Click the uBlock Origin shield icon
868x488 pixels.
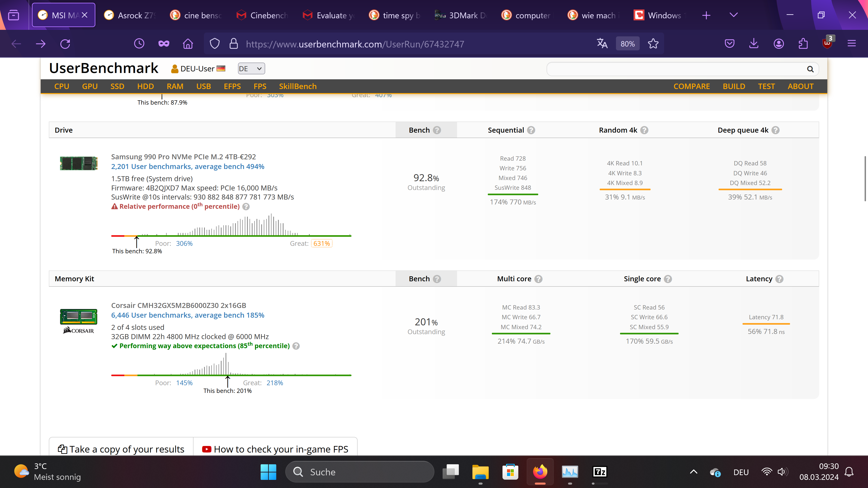point(827,44)
